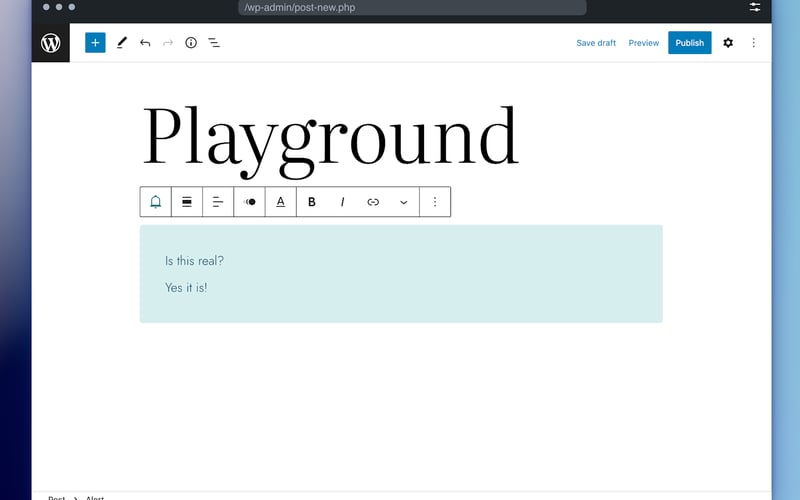Expand more rich text controls chevron
Viewport: 800px width, 500px height.
(x=404, y=202)
